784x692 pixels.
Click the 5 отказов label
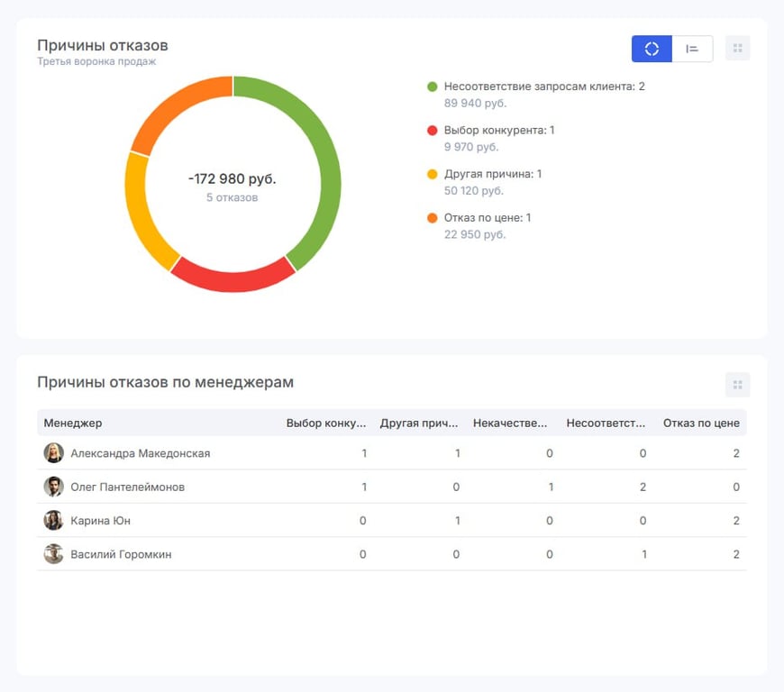point(232,197)
